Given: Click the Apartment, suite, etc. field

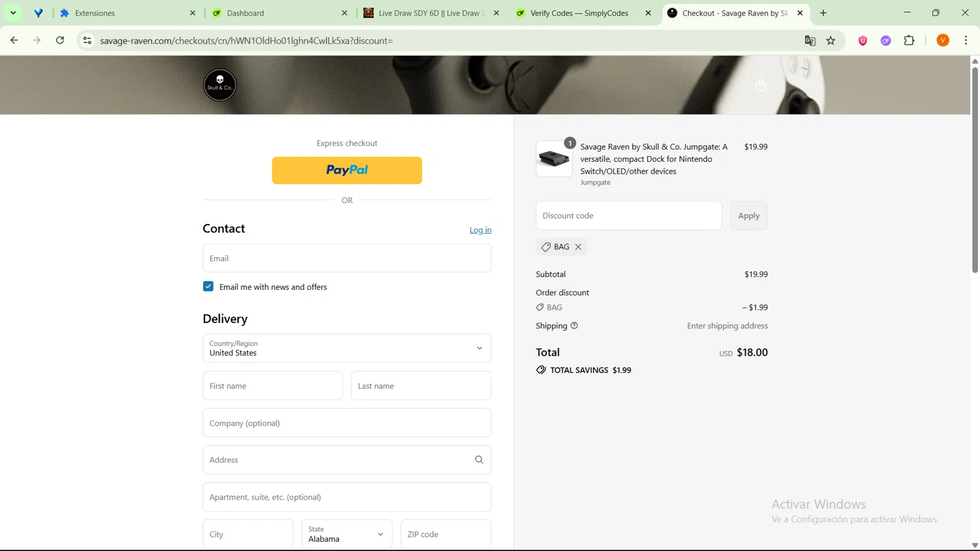Looking at the screenshot, I should [x=347, y=497].
